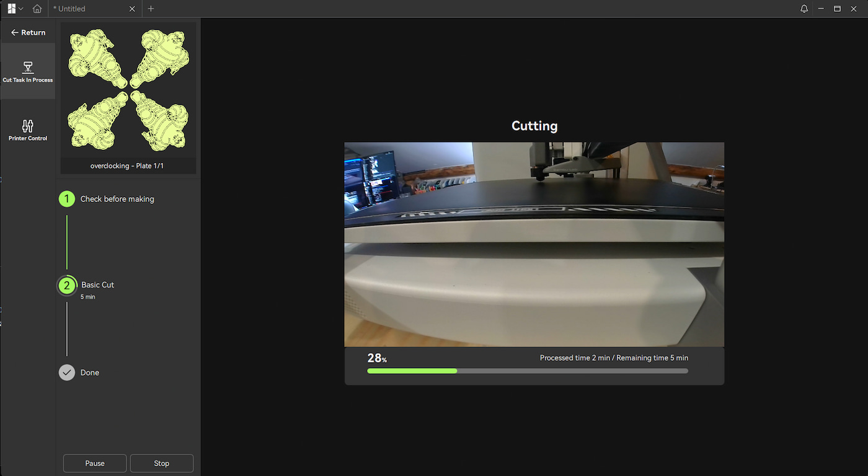Screen dimensions: 868x476
Task: Select step 1 Check before making circle
Action: tap(66, 199)
